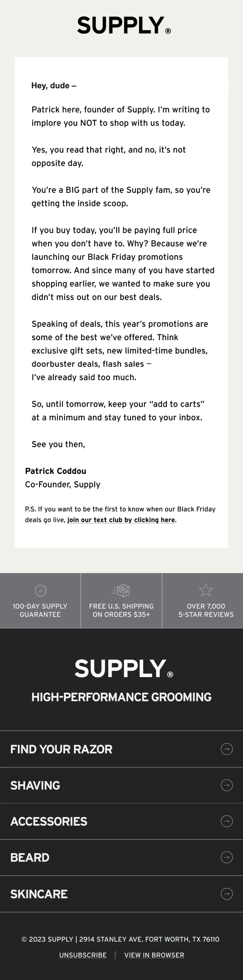The width and height of the screenshot is (243, 980).
Task: Select the SKINCARE category
Action: [x=121, y=894]
